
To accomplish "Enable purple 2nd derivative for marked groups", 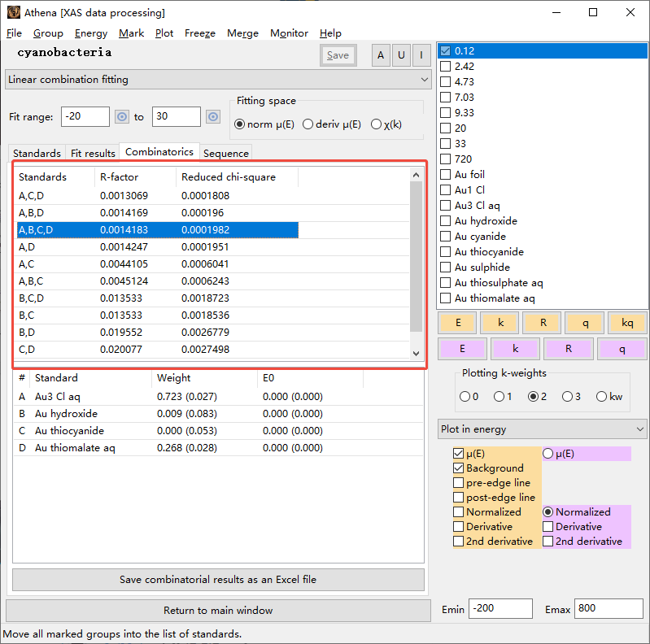I will pos(547,542).
